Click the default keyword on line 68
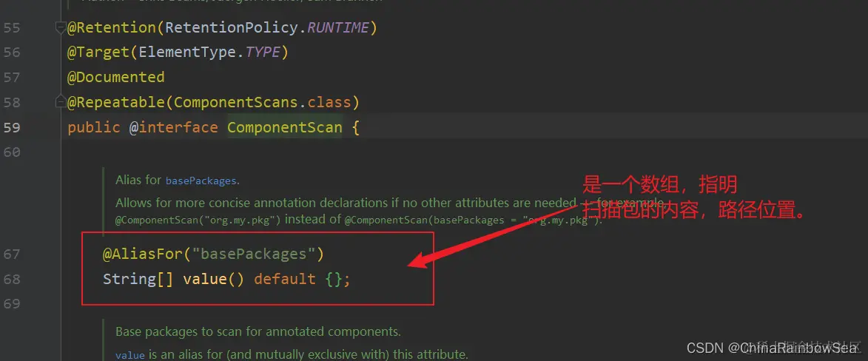This screenshot has height=361, width=868. [x=285, y=279]
